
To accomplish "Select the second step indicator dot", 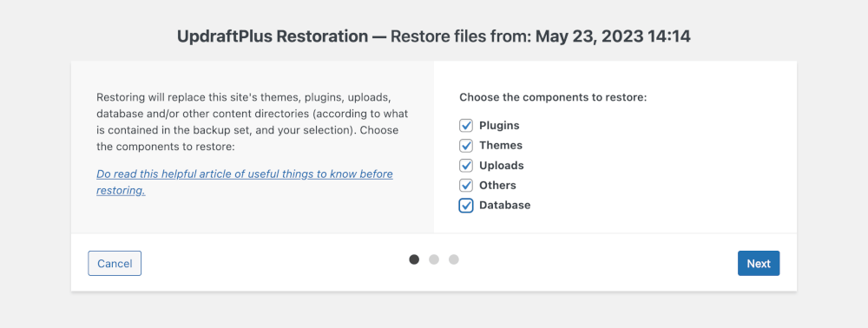I will (x=434, y=259).
